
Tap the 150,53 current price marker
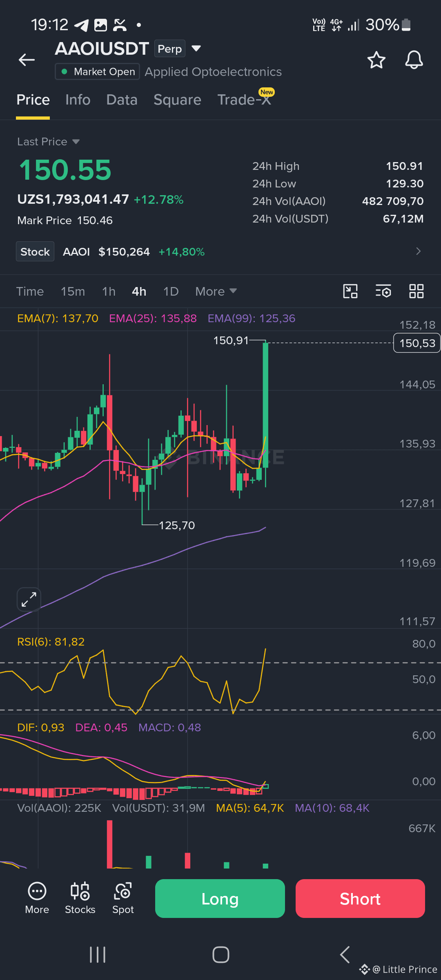click(x=417, y=343)
